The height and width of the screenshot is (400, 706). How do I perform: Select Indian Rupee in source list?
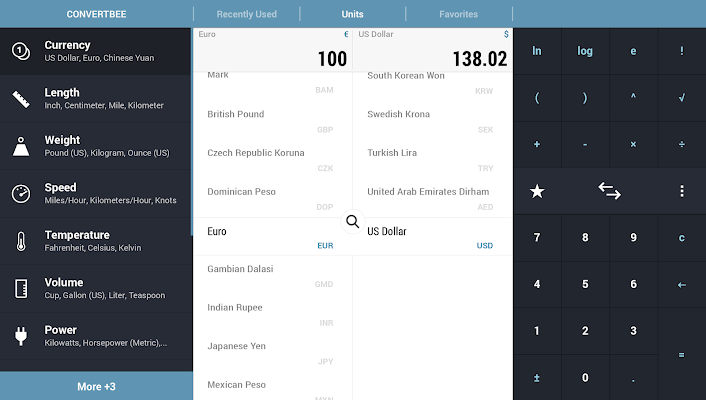pyautogui.click(x=272, y=314)
